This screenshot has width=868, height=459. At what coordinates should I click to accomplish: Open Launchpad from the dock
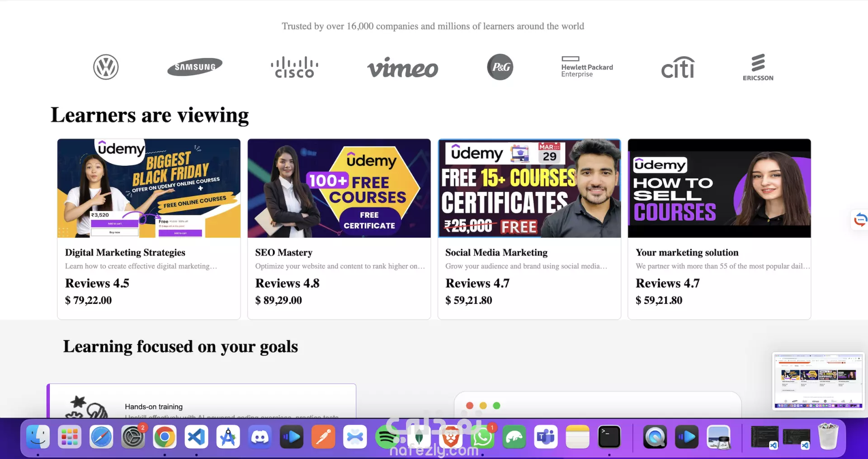(x=70, y=437)
